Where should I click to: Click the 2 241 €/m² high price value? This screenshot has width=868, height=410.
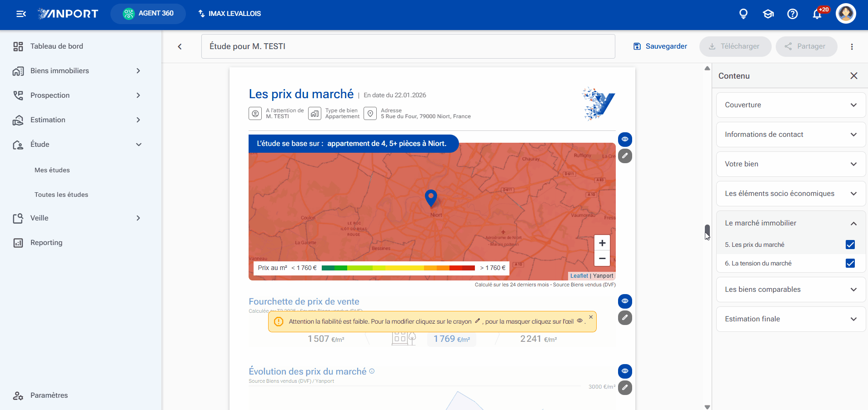[x=539, y=339]
